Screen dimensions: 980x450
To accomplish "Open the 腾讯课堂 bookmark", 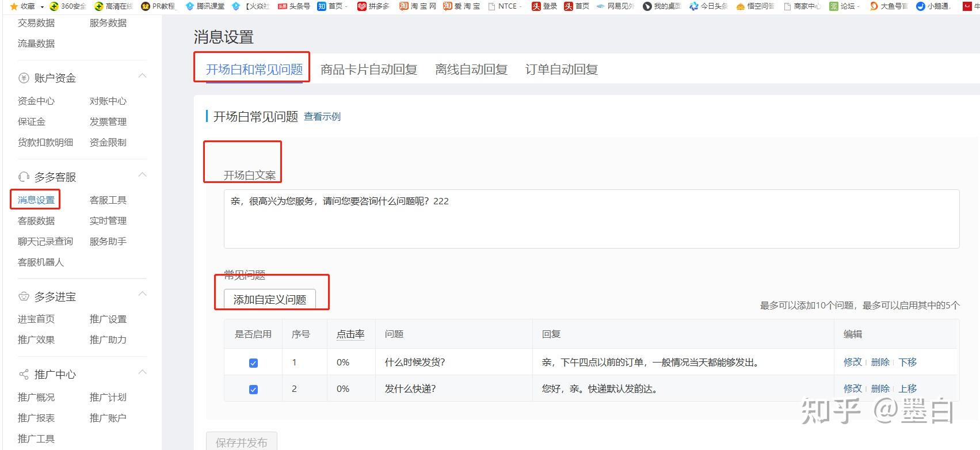I will (x=205, y=6).
